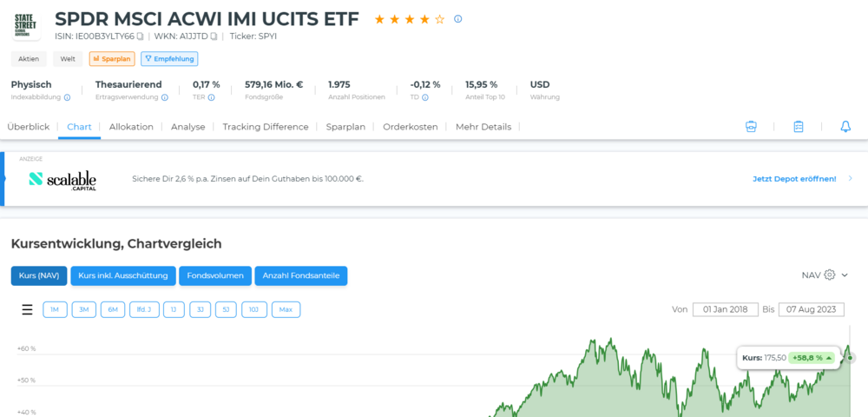Click the State Street logo
The image size is (868, 417).
[25, 25]
